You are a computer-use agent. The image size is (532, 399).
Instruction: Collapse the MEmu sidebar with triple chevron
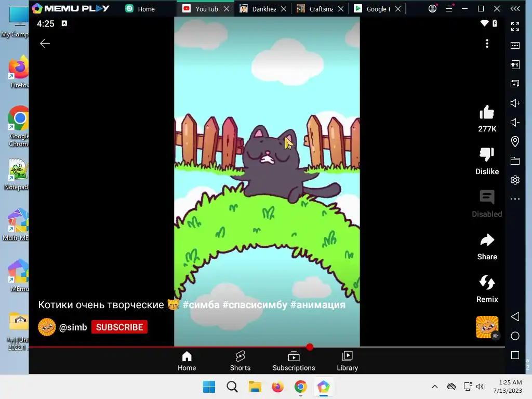point(515,8)
